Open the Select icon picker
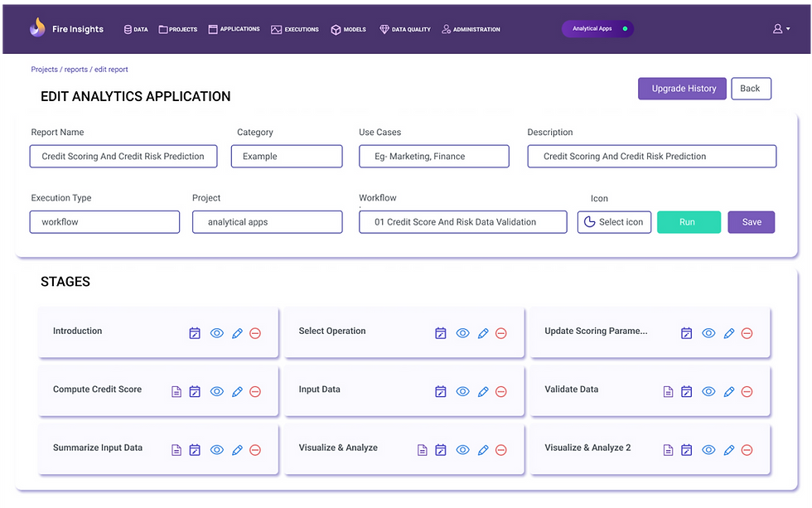 pos(614,222)
